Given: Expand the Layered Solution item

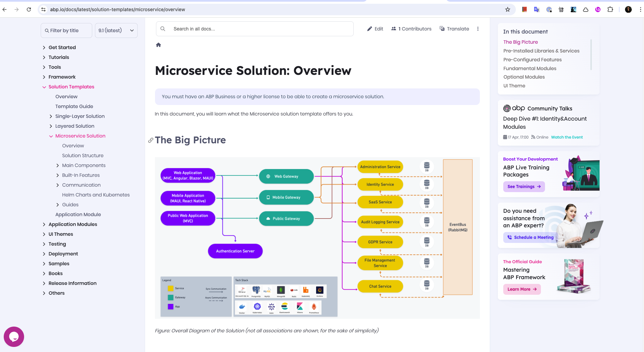Looking at the screenshot, I should (51, 126).
